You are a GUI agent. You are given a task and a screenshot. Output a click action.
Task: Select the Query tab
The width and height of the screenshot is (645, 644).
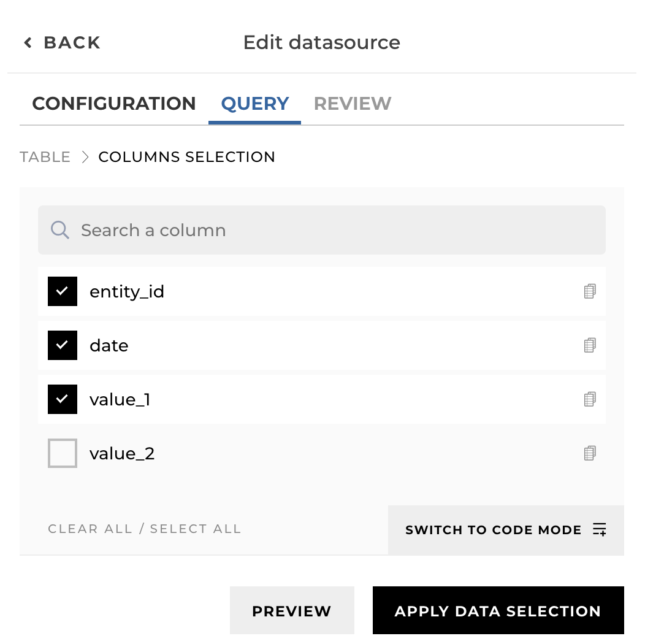[x=255, y=104]
